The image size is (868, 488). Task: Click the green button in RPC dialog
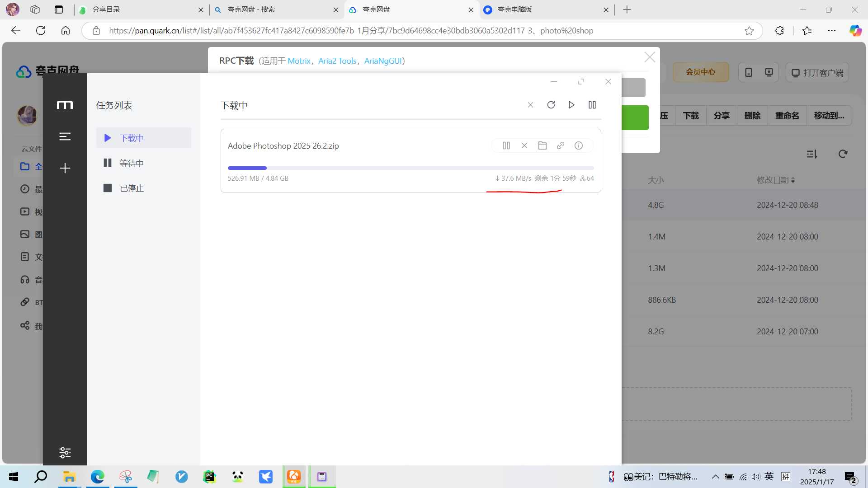click(635, 117)
